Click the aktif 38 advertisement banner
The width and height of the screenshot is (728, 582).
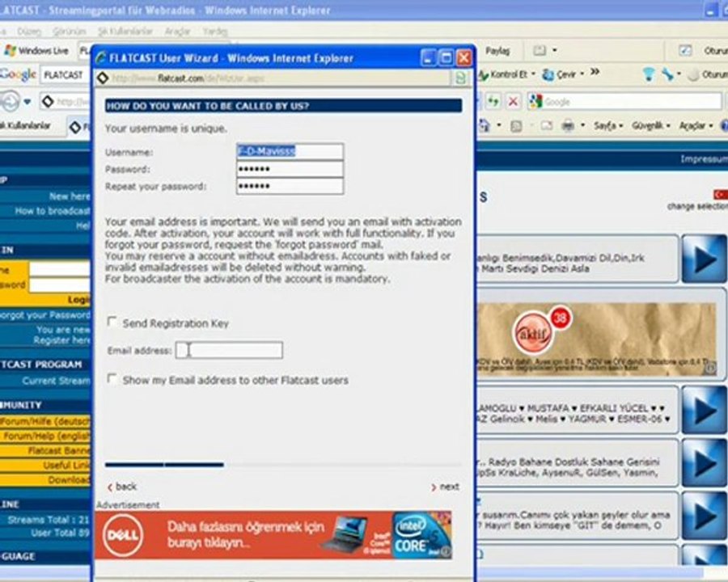point(597,339)
